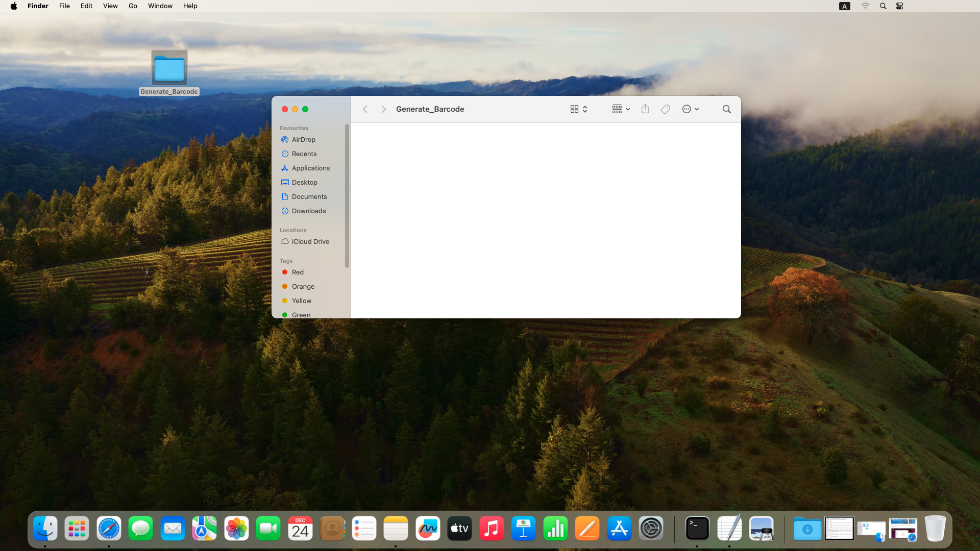Open Control Centre in the menu bar

click(x=899, y=6)
